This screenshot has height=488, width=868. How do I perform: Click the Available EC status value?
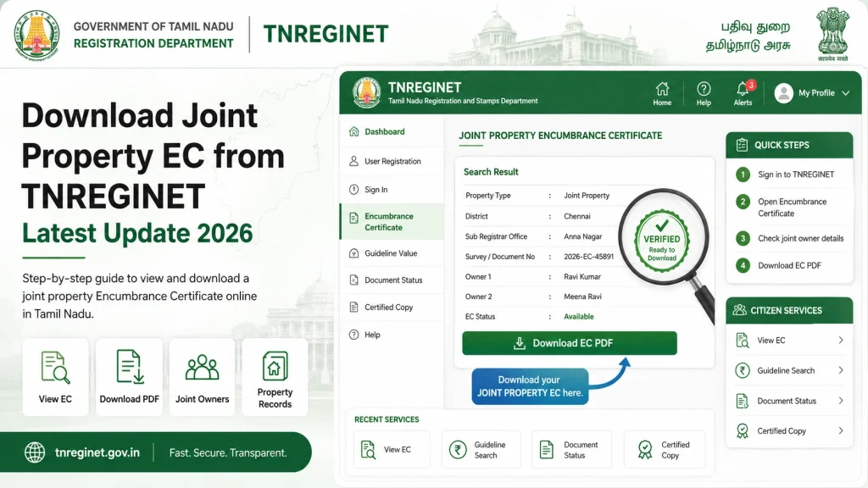click(578, 317)
